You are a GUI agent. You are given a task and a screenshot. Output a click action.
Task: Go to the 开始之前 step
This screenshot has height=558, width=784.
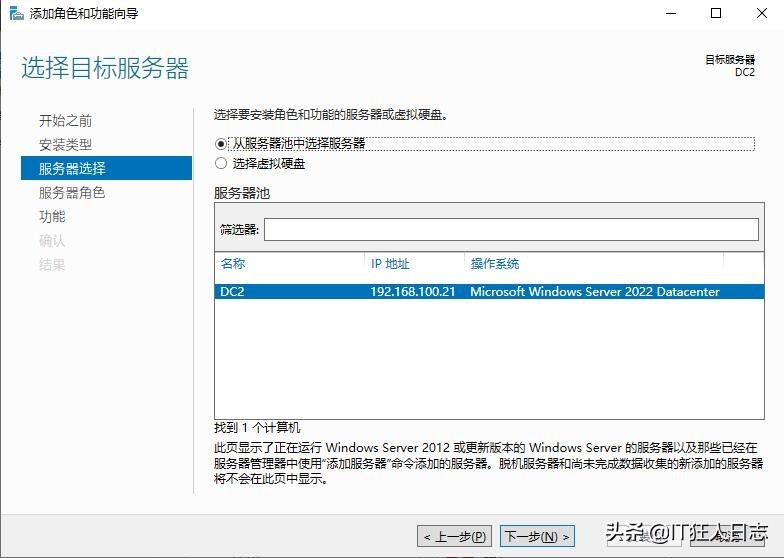pos(66,120)
